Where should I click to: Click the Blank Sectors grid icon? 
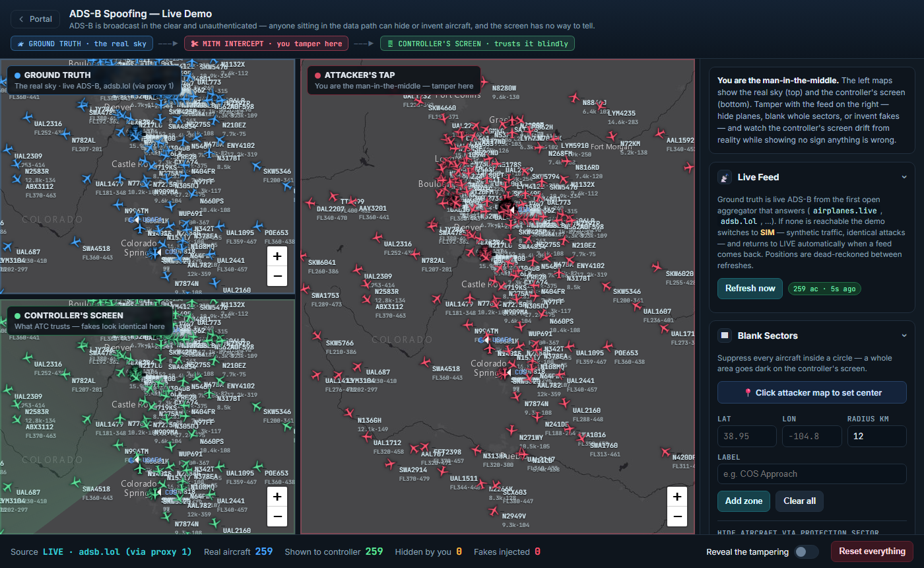click(x=725, y=336)
